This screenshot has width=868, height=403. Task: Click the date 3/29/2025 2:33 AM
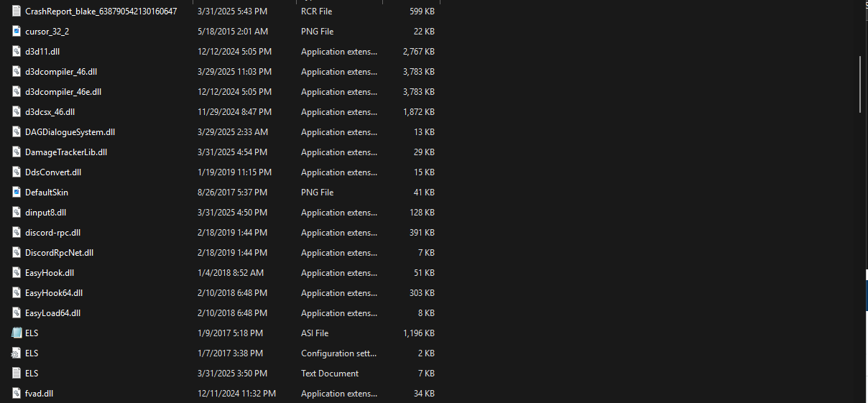(233, 132)
